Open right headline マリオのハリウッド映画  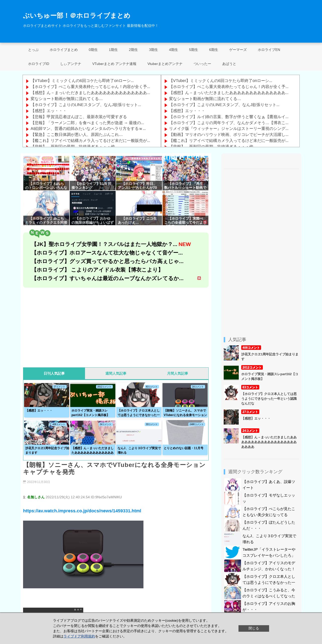229,135
